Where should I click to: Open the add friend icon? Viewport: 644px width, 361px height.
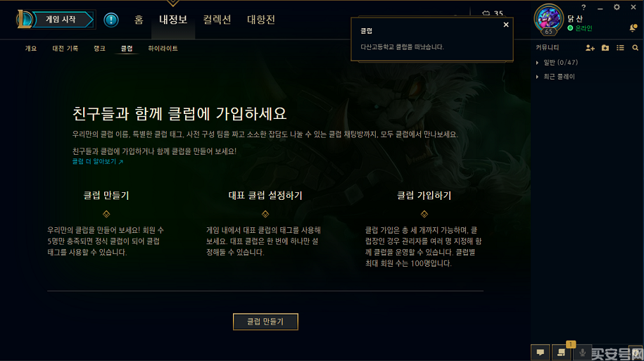click(x=590, y=48)
